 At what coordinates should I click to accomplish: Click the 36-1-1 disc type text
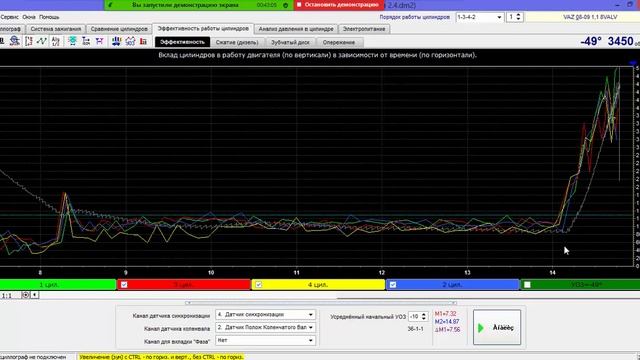(x=416, y=329)
